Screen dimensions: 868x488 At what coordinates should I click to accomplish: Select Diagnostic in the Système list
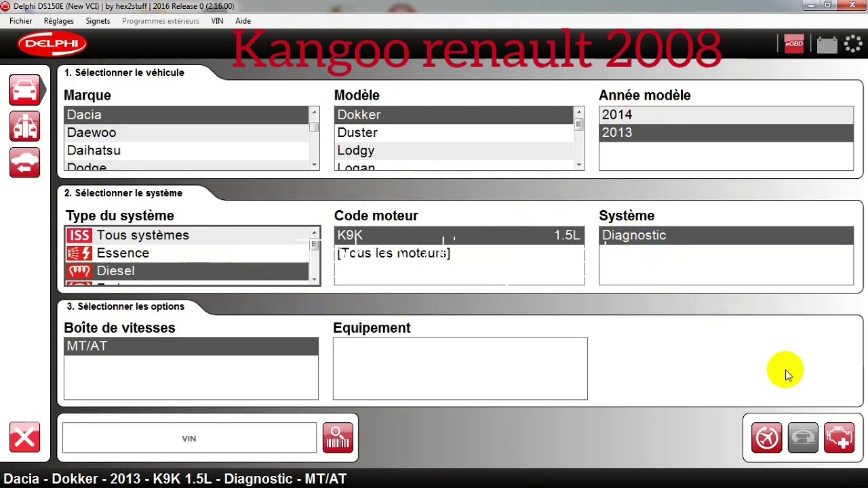(726, 235)
